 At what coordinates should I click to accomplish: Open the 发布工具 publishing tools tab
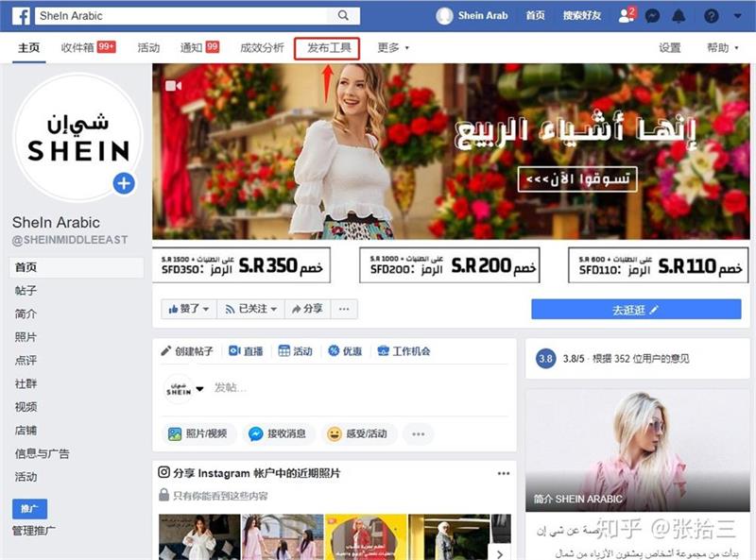click(x=327, y=48)
